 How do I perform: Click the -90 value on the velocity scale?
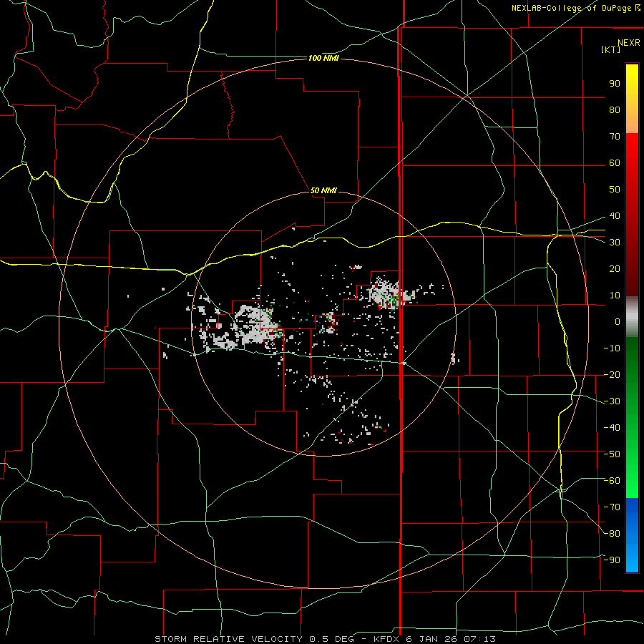click(x=612, y=560)
